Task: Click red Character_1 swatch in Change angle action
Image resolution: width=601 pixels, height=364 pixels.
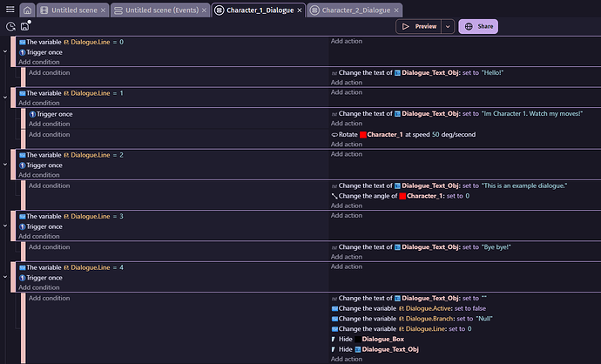Action: [x=402, y=196]
